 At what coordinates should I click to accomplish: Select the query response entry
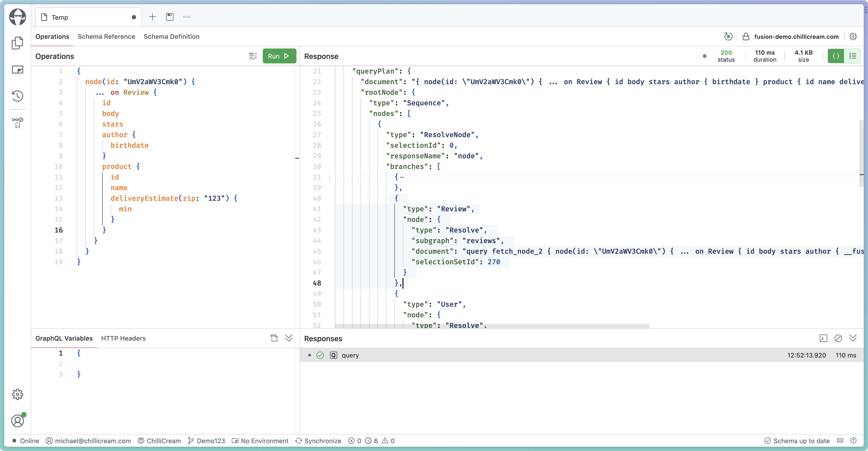pyautogui.click(x=581, y=355)
